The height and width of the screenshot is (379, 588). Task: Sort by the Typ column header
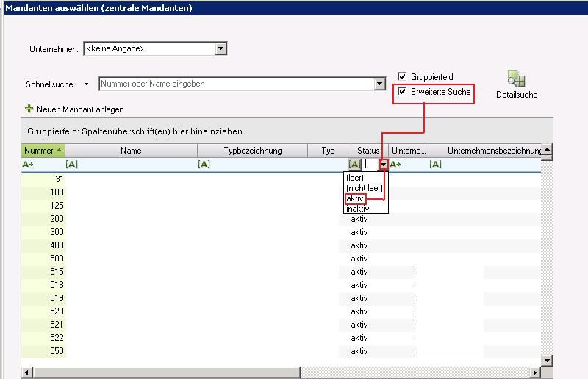pyautogui.click(x=328, y=151)
